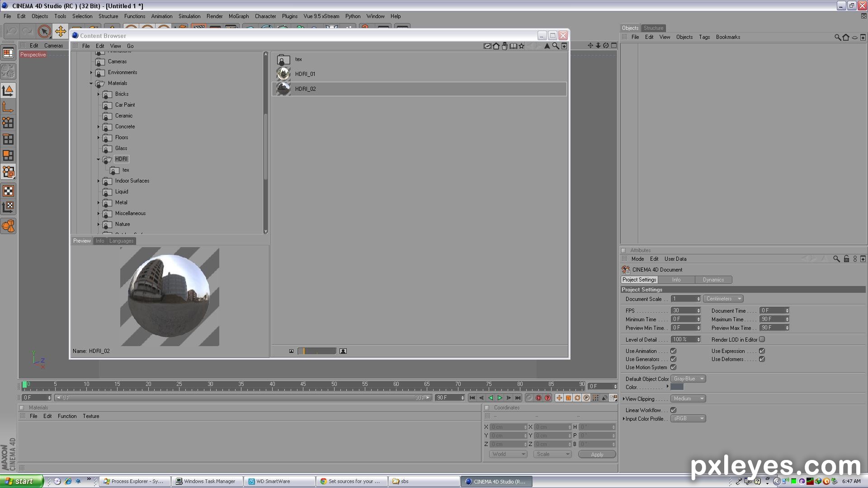Play animation backwards

[491, 398]
